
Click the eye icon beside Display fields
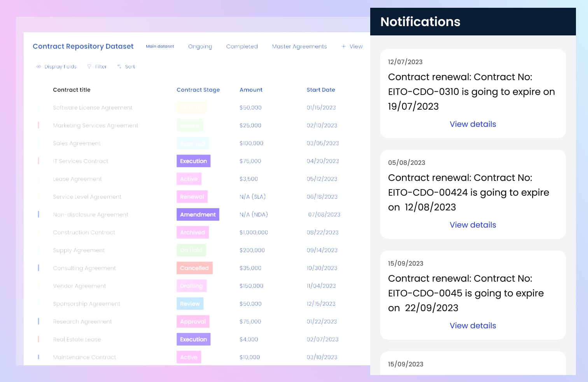point(38,67)
